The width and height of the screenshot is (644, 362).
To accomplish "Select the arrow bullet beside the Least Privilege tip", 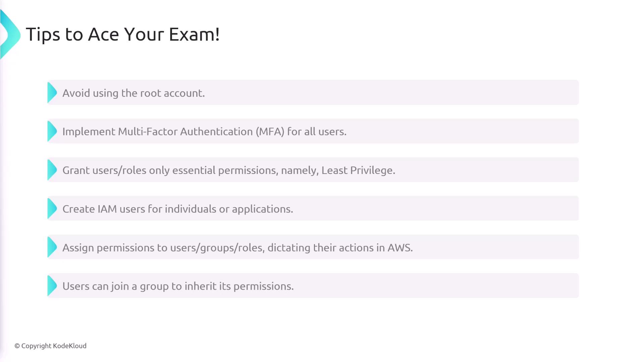I will coord(52,170).
